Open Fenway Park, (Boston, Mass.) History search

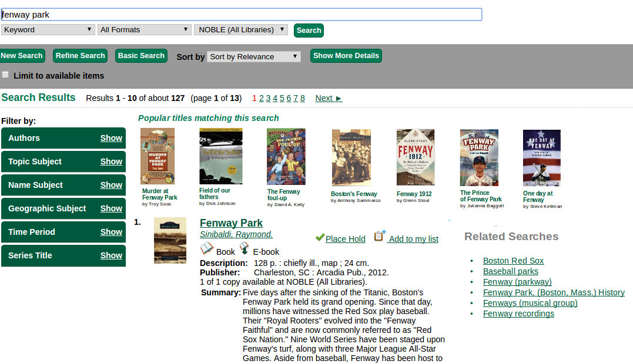tap(554, 292)
